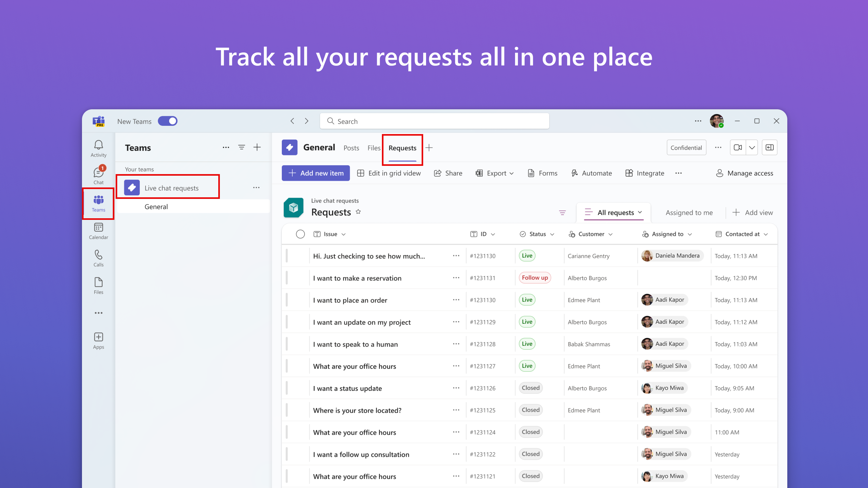Create or join team plus icon
This screenshot has height=488, width=868.
(257, 147)
